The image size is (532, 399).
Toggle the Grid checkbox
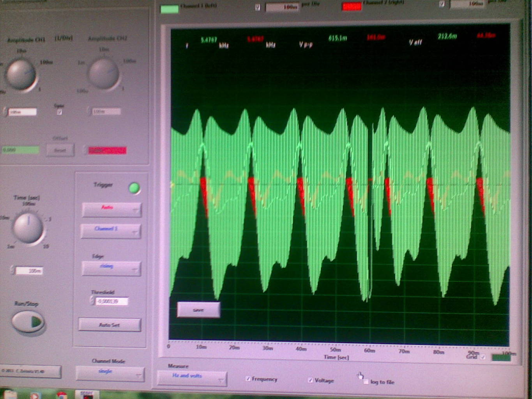click(483, 357)
